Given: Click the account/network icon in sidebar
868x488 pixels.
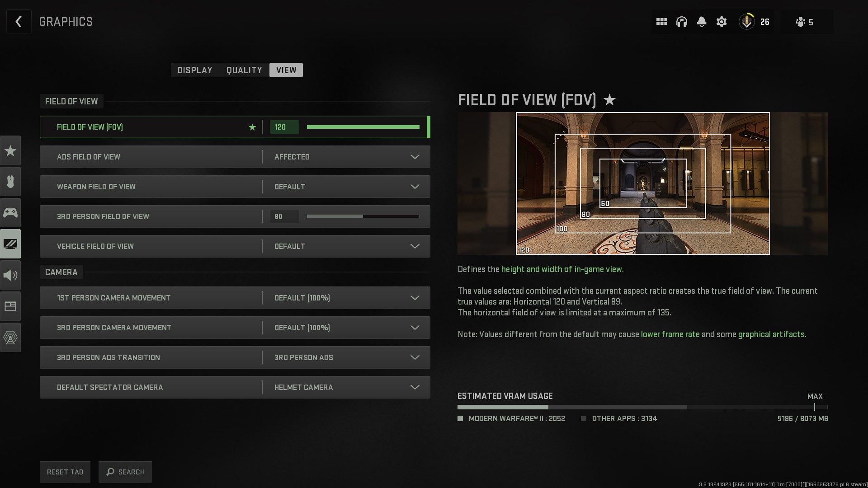Looking at the screenshot, I should click(x=10, y=337).
